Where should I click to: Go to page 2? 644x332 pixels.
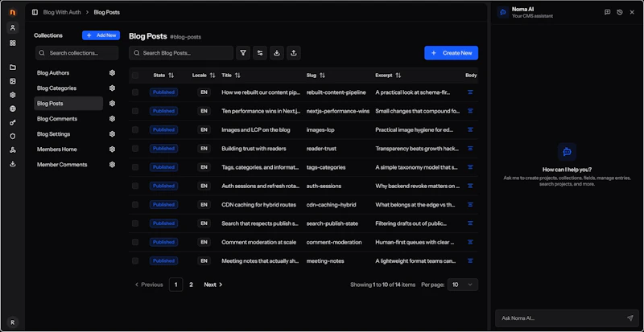pyautogui.click(x=191, y=285)
